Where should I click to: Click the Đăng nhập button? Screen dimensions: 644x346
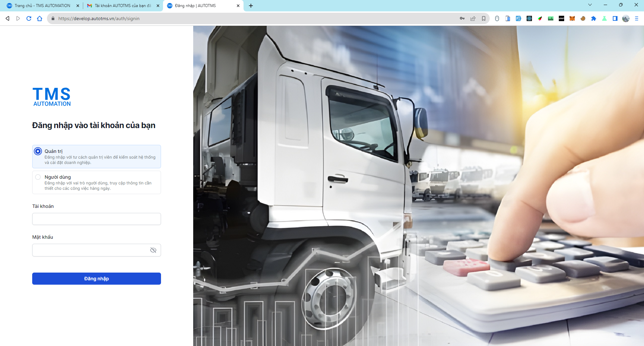pos(96,279)
